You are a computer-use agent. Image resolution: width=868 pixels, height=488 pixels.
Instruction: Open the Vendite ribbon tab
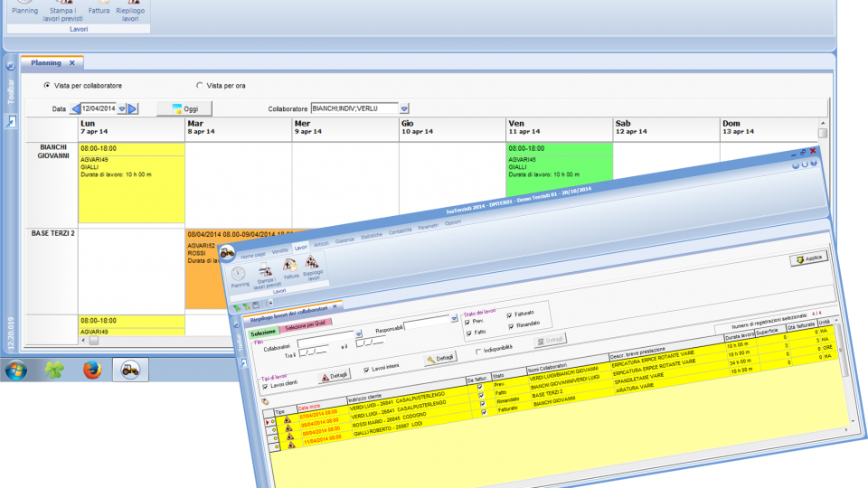pyautogui.click(x=280, y=250)
